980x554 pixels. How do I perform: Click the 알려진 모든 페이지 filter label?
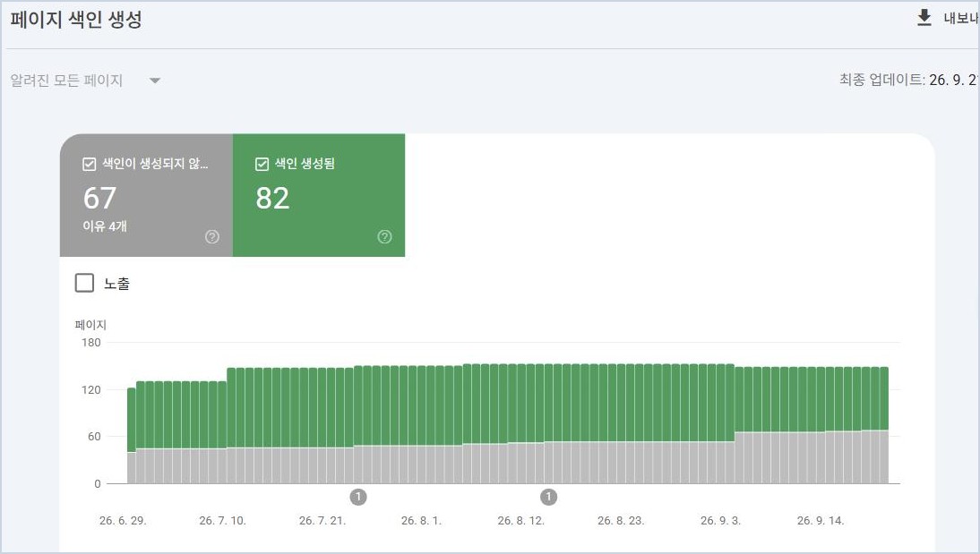click(66, 81)
